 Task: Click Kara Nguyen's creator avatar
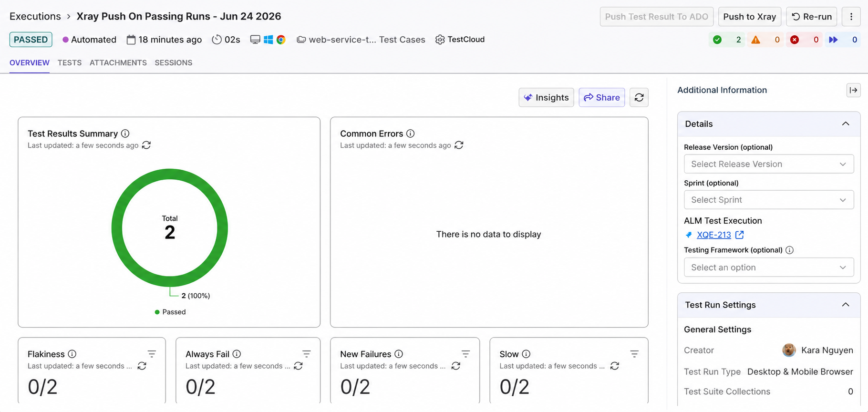coord(789,350)
